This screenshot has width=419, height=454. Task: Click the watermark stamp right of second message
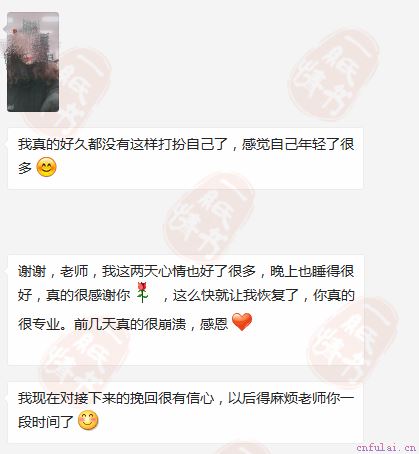coord(353,343)
